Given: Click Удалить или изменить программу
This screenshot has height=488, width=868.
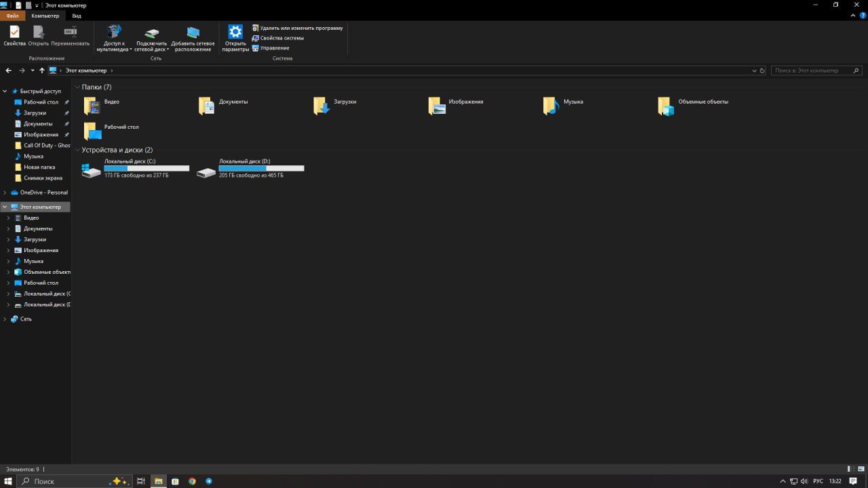Looking at the screenshot, I should coord(298,28).
